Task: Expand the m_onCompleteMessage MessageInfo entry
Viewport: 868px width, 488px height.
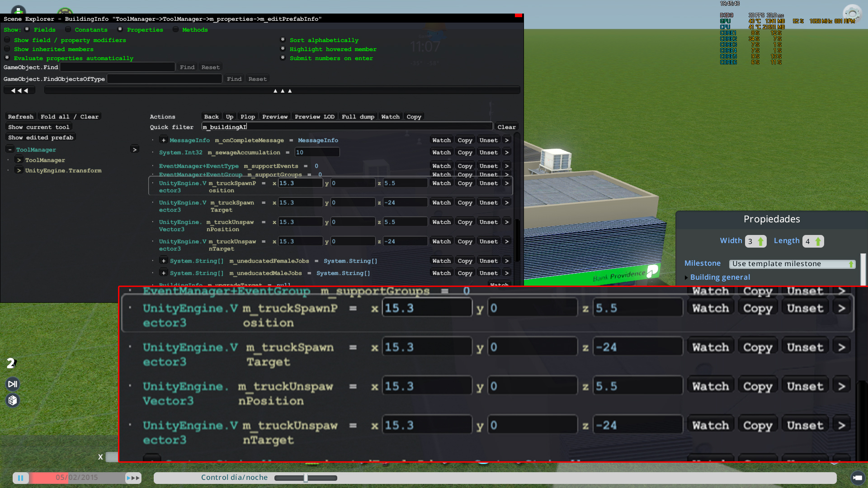Action: click(x=164, y=140)
